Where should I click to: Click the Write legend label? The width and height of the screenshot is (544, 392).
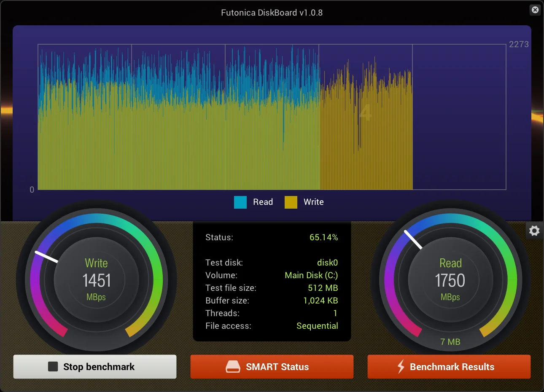coord(314,202)
